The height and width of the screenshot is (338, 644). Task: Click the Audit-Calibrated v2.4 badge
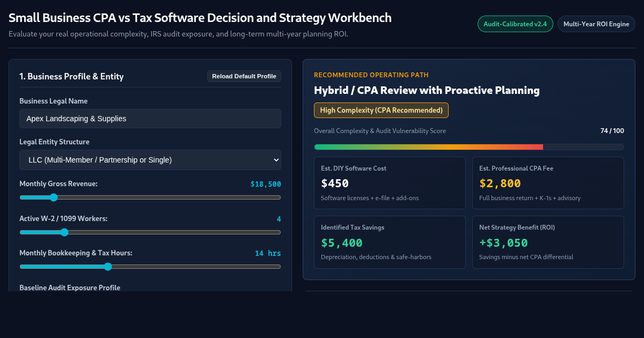click(x=515, y=24)
